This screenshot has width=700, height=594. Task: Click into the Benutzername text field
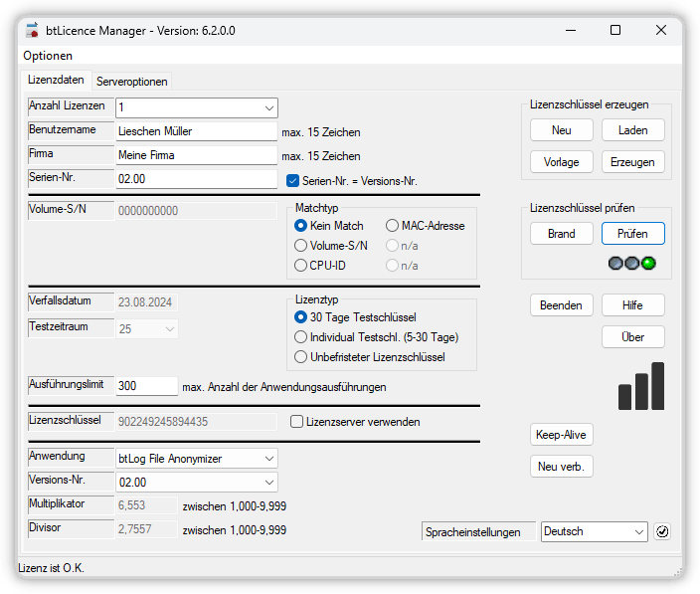pyautogui.click(x=195, y=130)
